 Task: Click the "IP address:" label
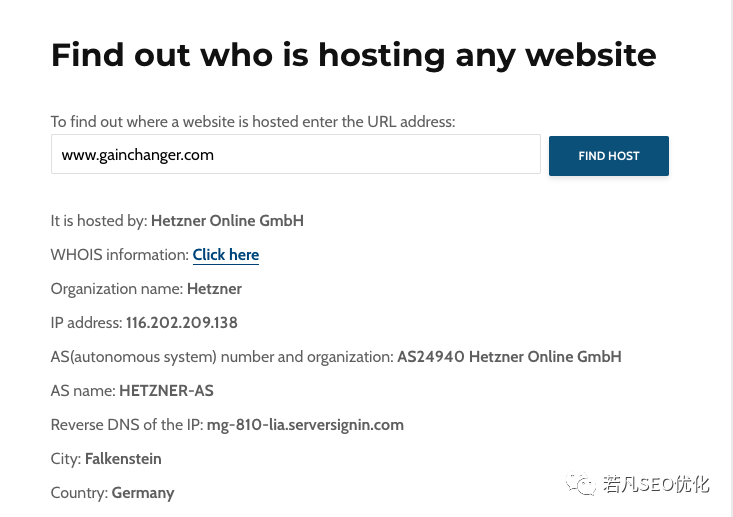(86, 323)
